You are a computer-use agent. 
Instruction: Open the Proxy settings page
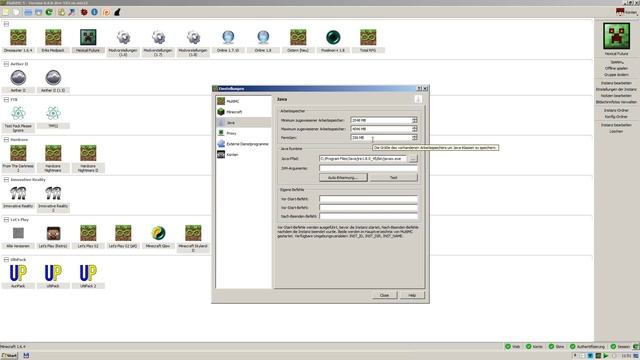pos(243,133)
